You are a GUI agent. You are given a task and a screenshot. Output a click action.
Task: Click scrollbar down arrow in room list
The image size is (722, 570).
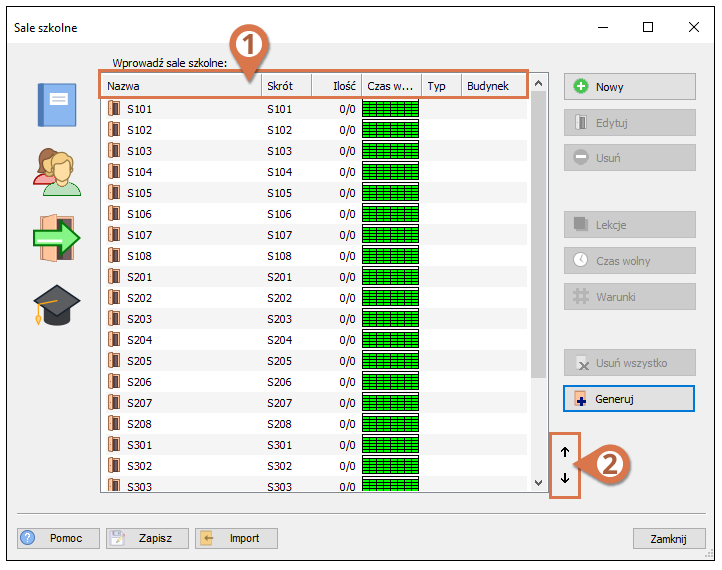point(538,483)
